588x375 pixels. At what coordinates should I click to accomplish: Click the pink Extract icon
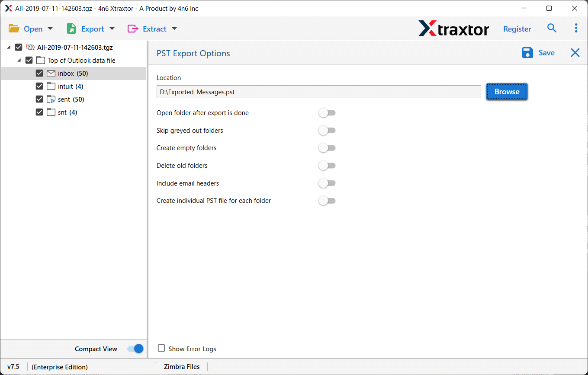pos(132,29)
